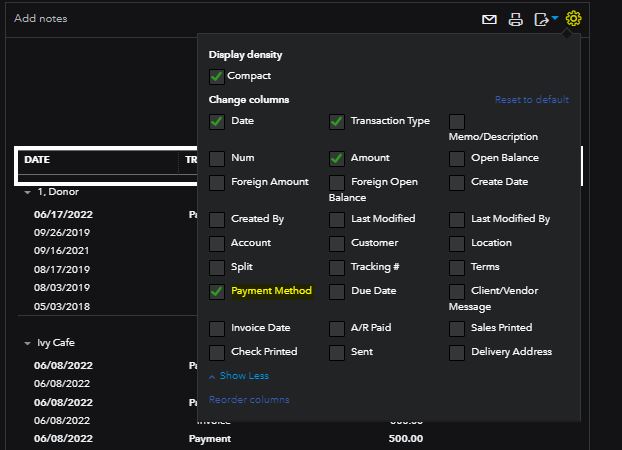Disable the Transaction Type column checkbox
This screenshot has width=622, height=450.
click(x=337, y=122)
